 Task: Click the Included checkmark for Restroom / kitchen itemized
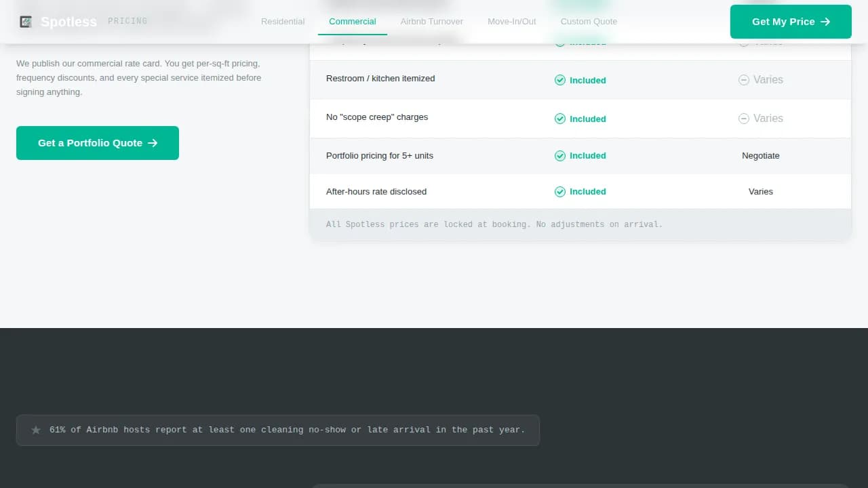pyautogui.click(x=560, y=80)
